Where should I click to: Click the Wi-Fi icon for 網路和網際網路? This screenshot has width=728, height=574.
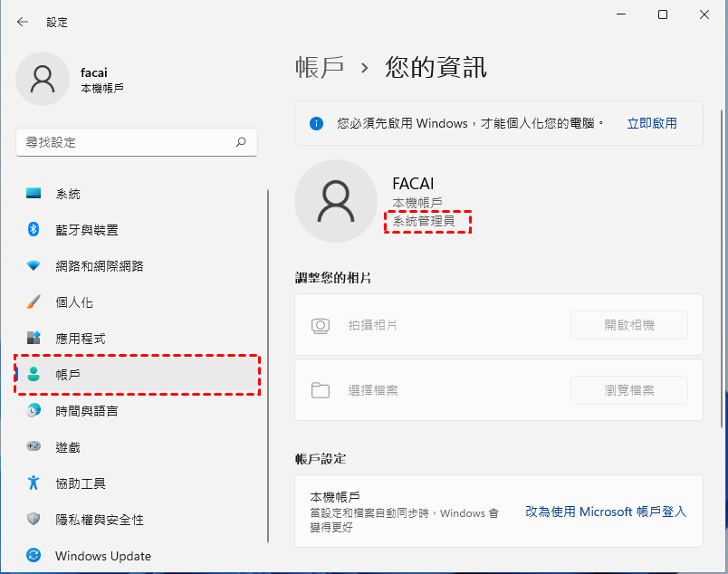tap(34, 265)
